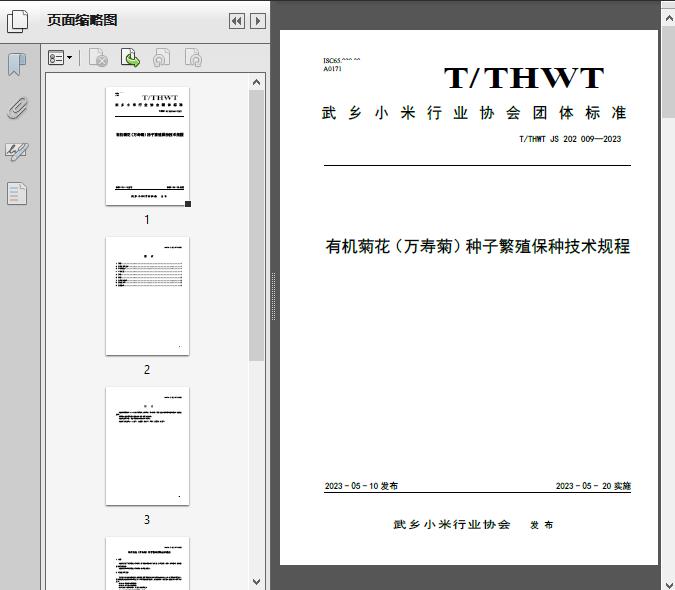675x590 pixels.
Task: Click thumbnail panel scroll up arrow
Action: coord(257,82)
